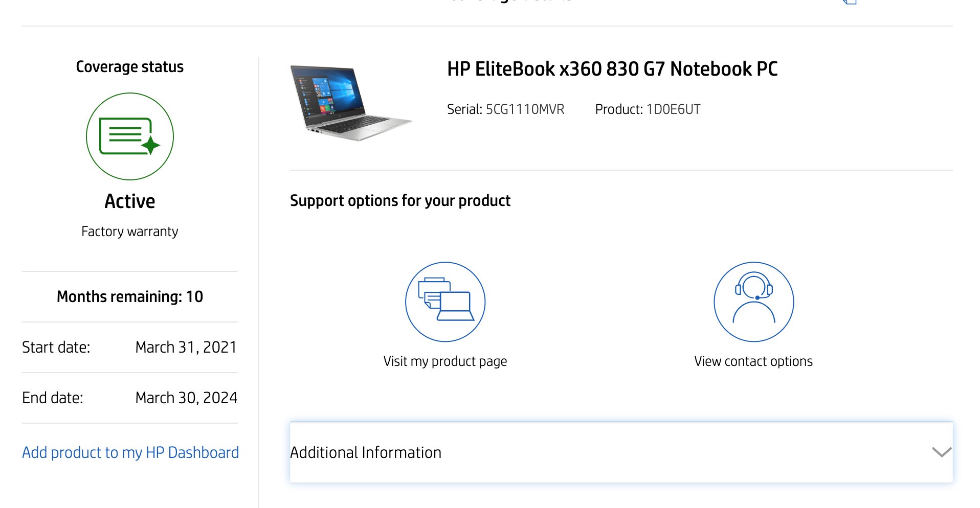Click the Additional Information section label
This screenshot has width=980, height=508.
[x=366, y=452]
